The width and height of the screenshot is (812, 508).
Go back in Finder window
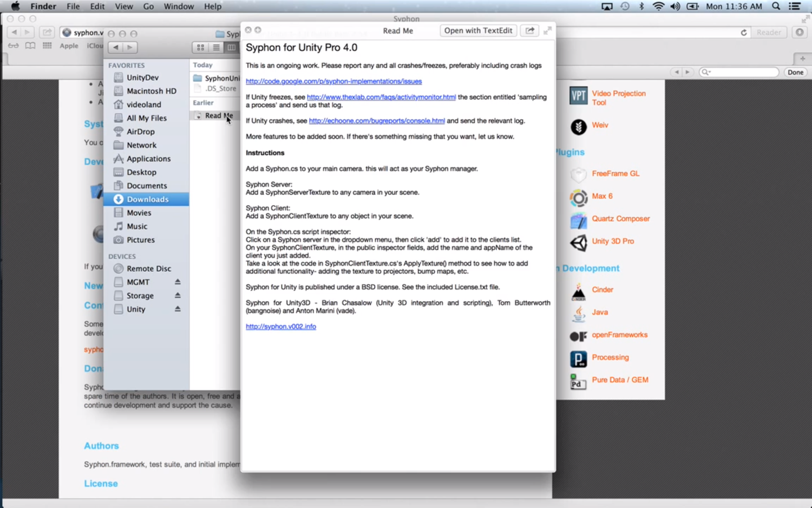tap(115, 48)
